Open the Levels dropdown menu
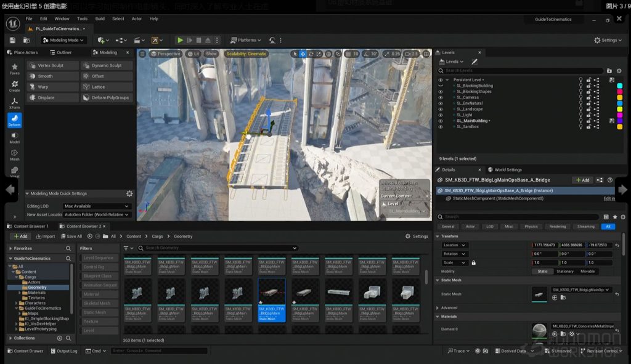The image size is (631, 364). (x=452, y=62)
